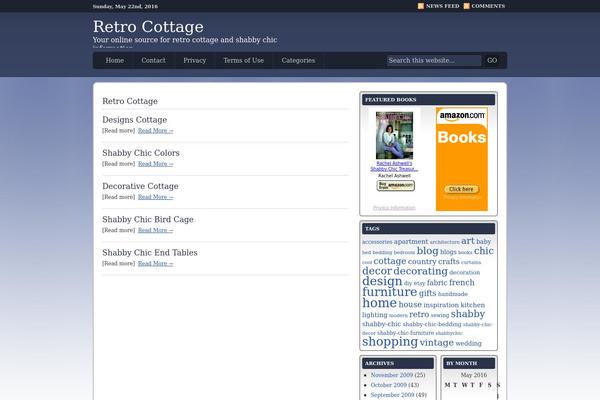Select the decorating tag

[420, 272]
